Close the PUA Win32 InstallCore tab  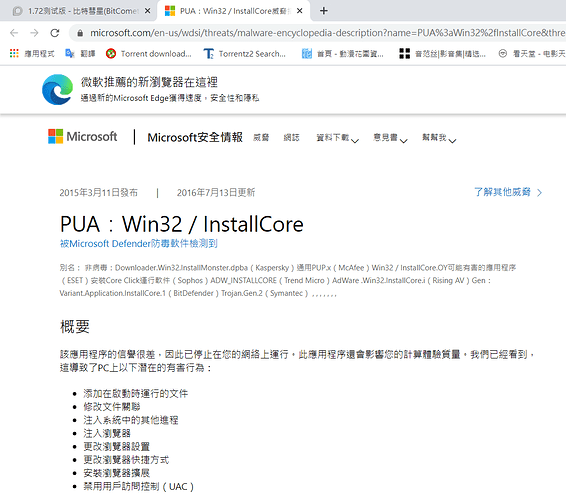300,11
